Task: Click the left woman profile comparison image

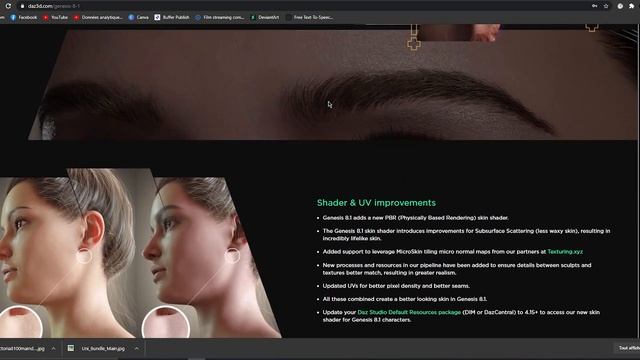Action: 69,253
